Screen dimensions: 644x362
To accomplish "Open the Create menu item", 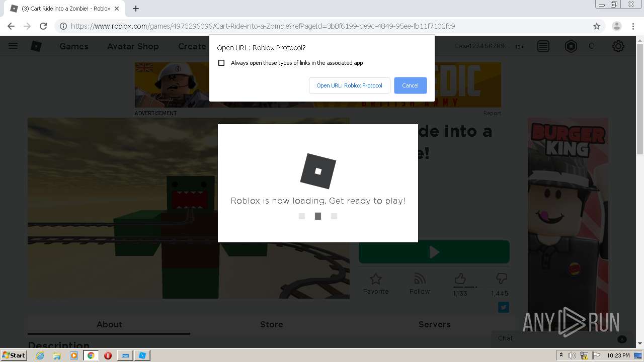I will coord(192,46).
